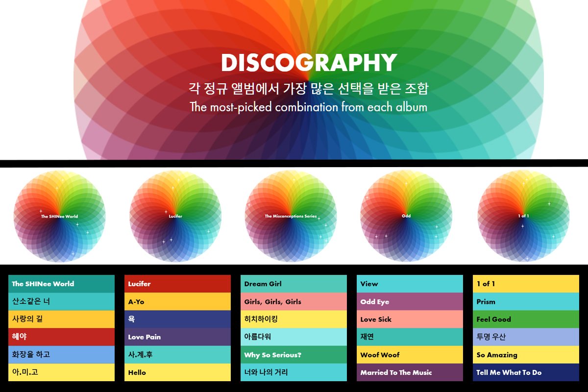Image resolution: width=588 pixels, height=392 pixels.
Task: Select the yellow '사랑의 길' swatch
Action: [x=61, y=319]
